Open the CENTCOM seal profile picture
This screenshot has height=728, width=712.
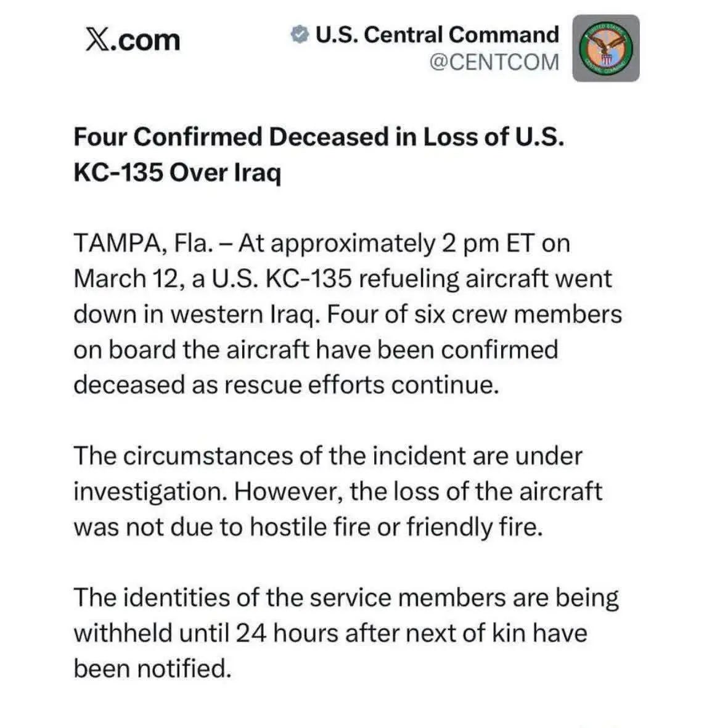coord(606,49)
